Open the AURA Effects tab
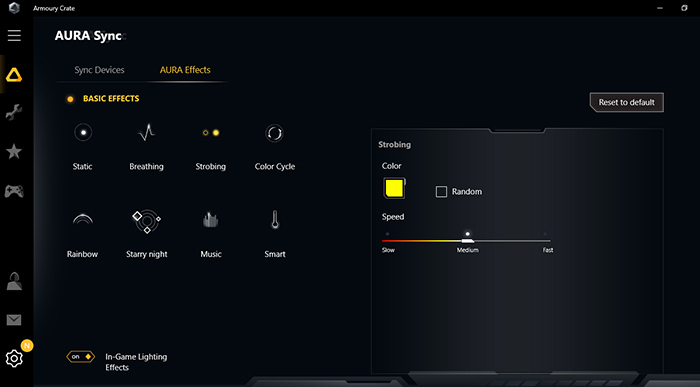The width and height of the screenshot is (700, 387). click(x=185, y=70)
